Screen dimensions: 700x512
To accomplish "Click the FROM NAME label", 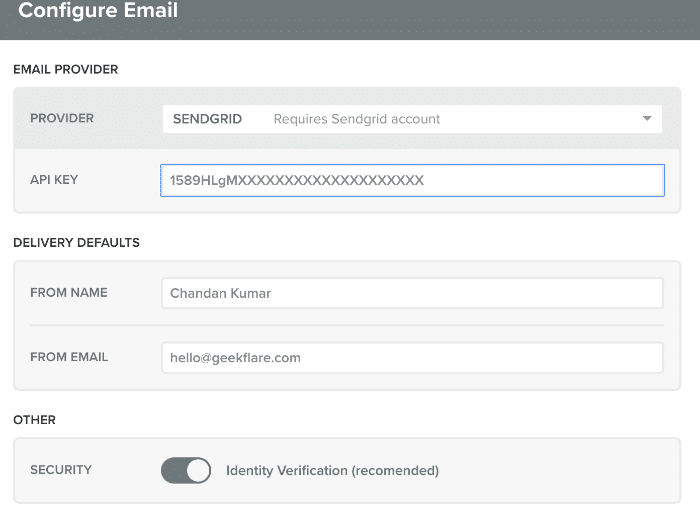I will coord(69,292).
